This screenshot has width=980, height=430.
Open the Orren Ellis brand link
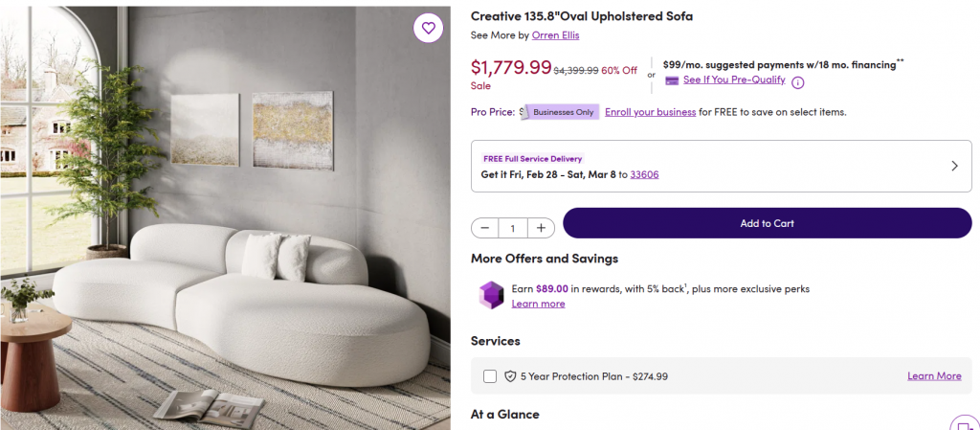click(555, 35)
